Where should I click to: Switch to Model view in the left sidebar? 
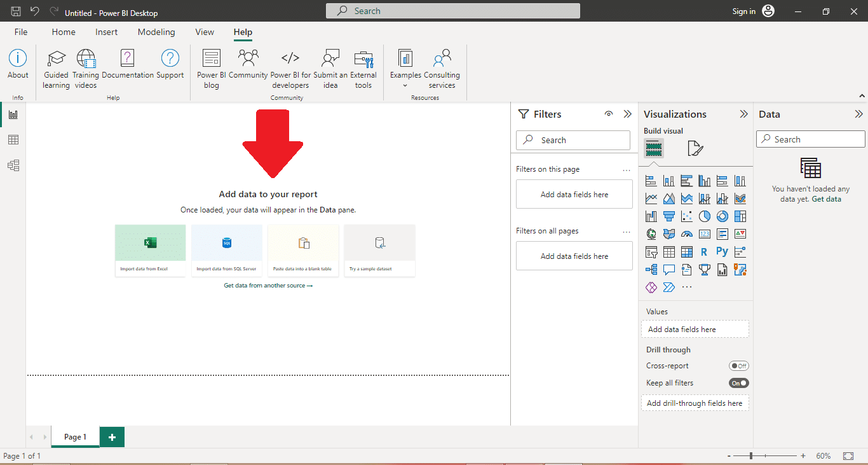pyautogui.click(x=13, y=165)
